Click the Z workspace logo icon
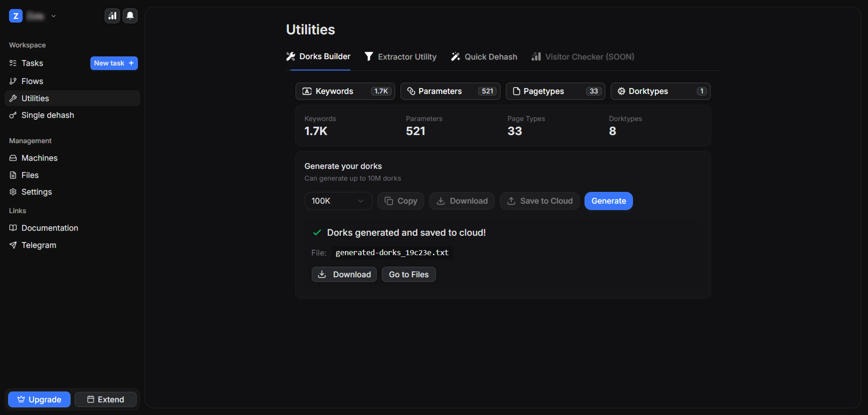Viewport: 868px width, 415px height. point(16,16)
